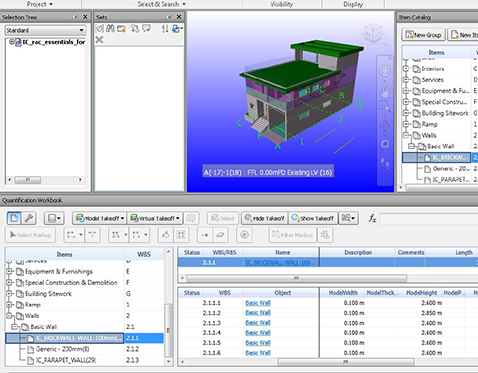Click the sort icon in Sets panel

[165, 29]
